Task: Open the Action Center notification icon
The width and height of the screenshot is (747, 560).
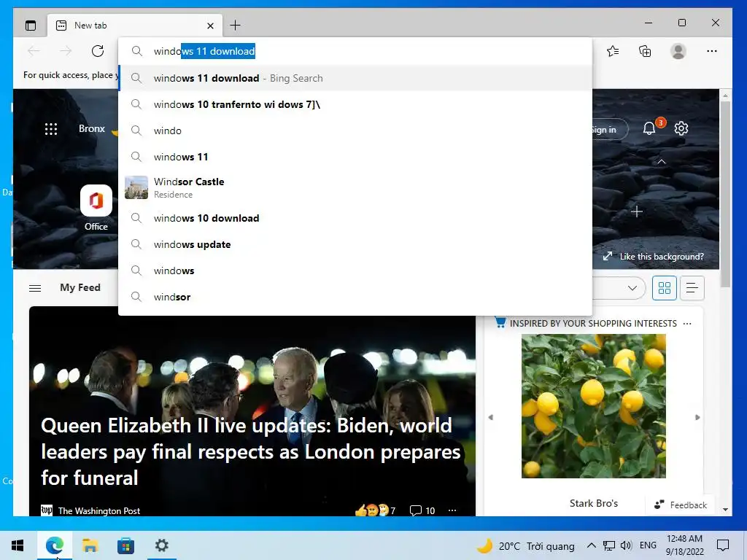Action: tap(723, 545)
